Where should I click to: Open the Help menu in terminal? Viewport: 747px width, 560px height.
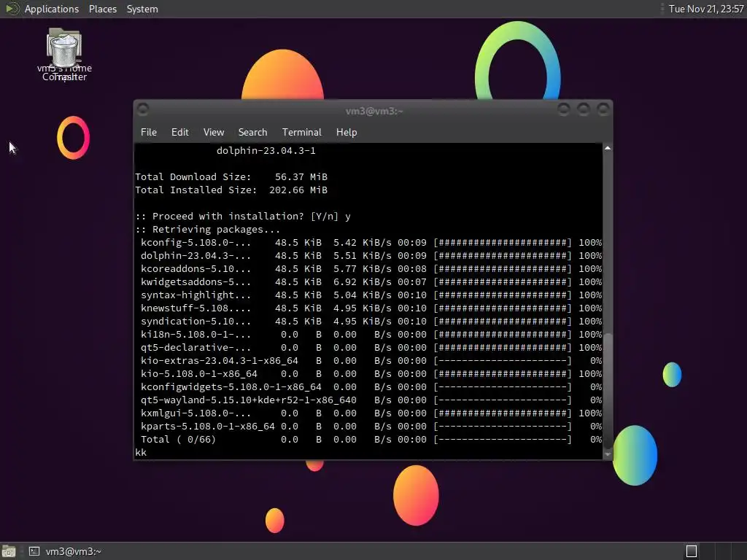(347, 133)
